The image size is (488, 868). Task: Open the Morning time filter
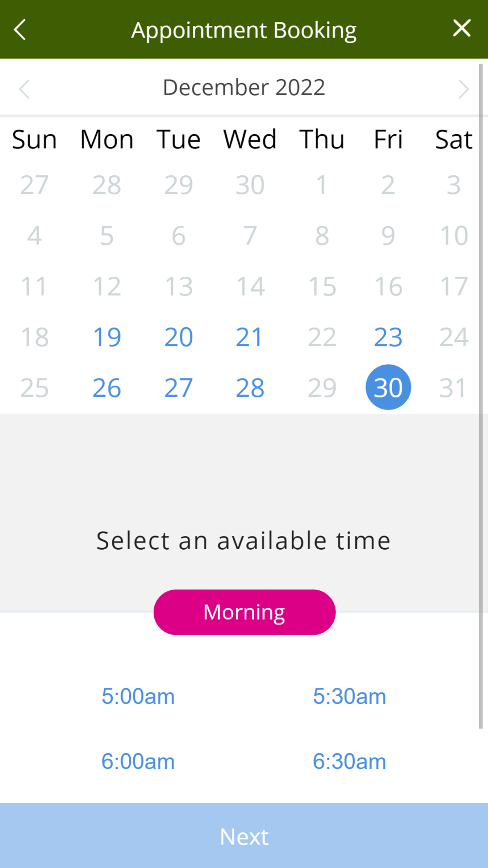point(244,612)
